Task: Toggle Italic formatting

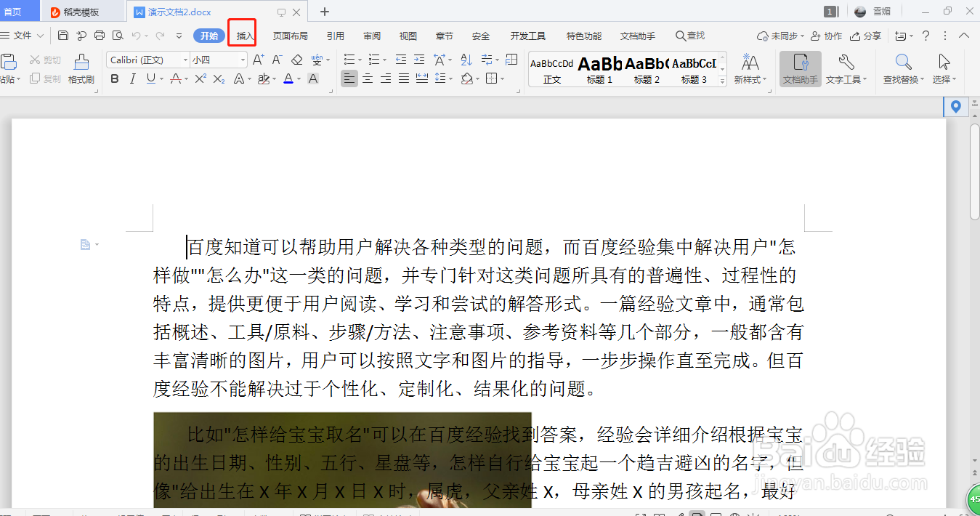Action: click(x=133, y=78)
